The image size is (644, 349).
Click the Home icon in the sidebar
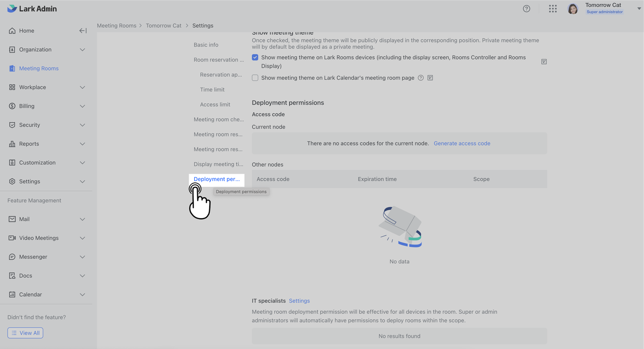[12, 31]
